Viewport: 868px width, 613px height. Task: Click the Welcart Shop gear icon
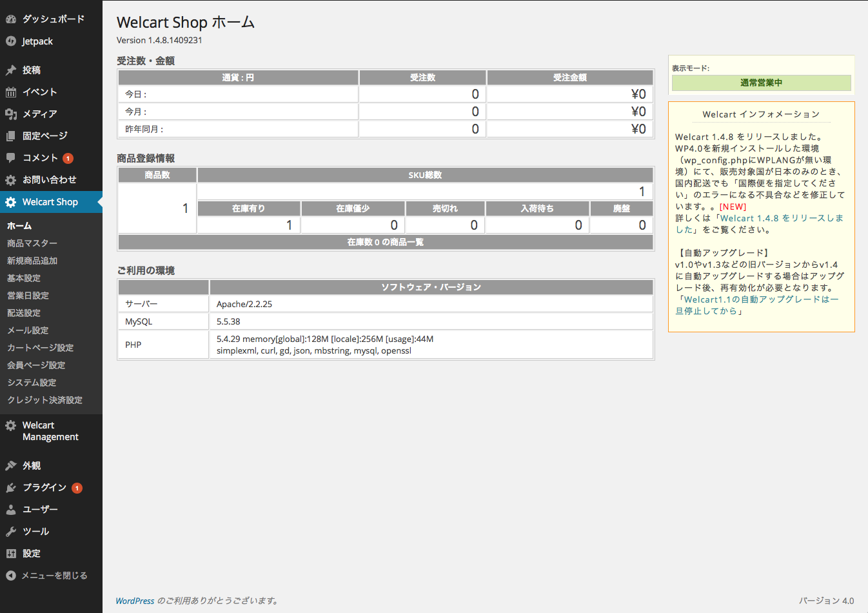[11, 202]
